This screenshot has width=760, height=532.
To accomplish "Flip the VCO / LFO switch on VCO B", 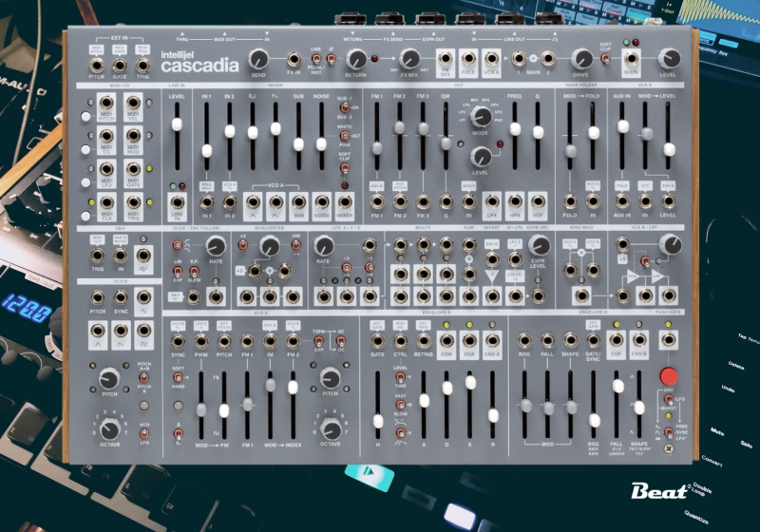I will coord(144,433).
